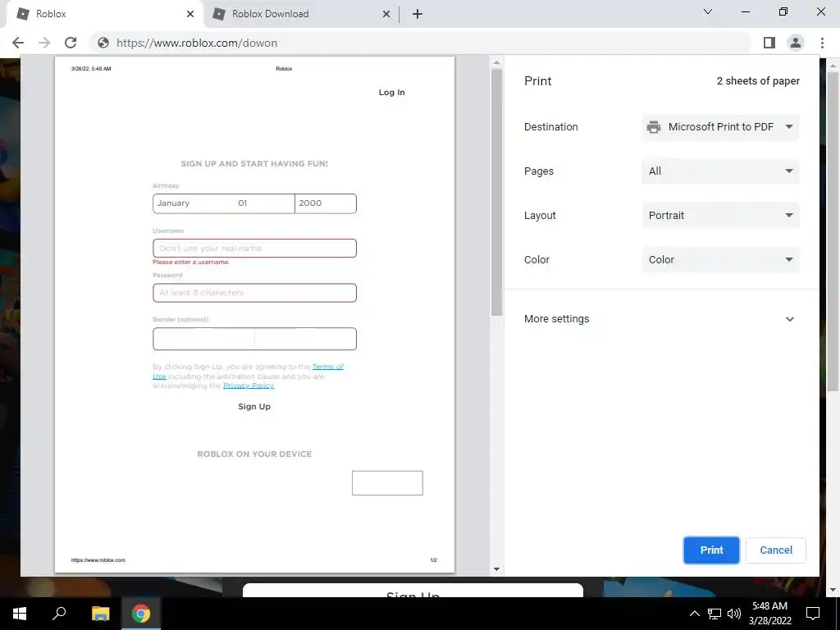Open the Chrome profile avatar icon
Viewport: 840px width, 630px height.
796,43
